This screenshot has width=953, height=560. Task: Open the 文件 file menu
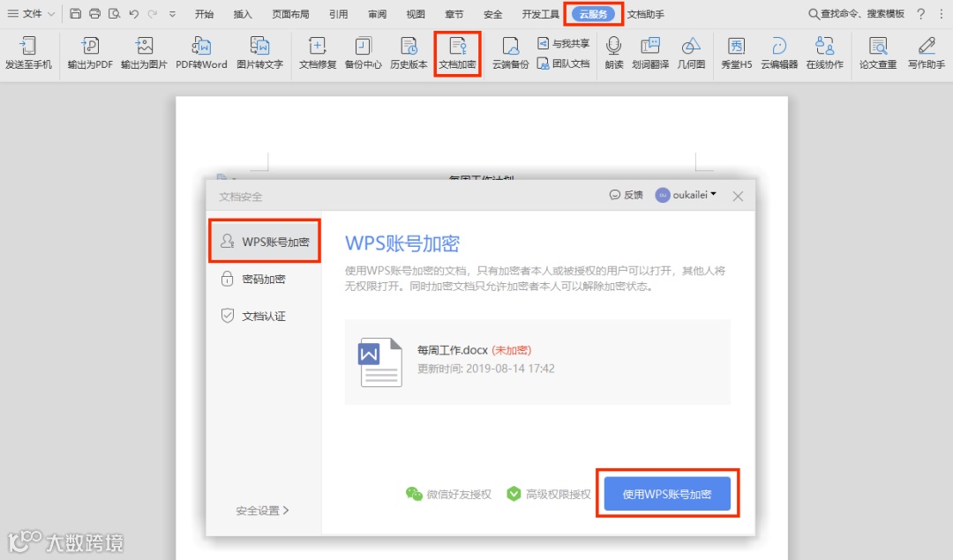coord(31,13)
